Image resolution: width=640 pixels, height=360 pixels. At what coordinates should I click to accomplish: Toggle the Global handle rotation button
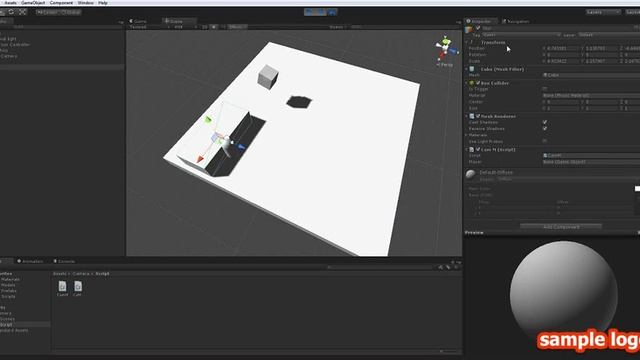[x=71, y=12]
